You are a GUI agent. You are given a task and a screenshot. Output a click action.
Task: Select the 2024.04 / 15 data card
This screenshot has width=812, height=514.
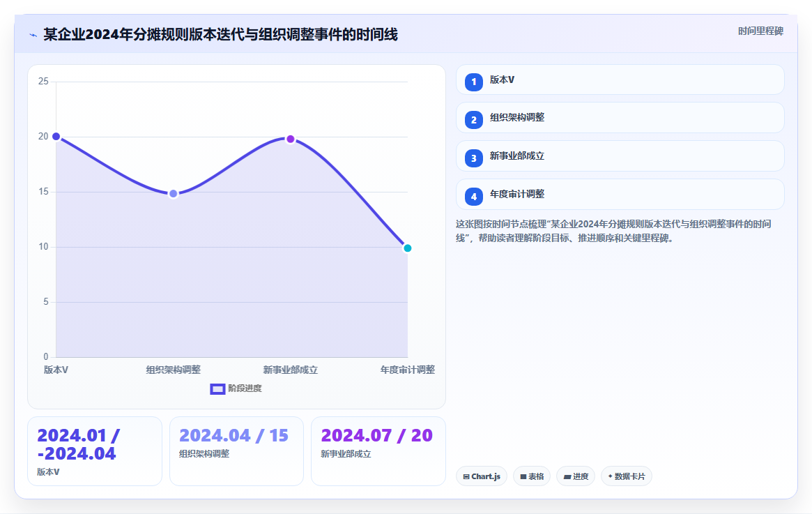237,451
